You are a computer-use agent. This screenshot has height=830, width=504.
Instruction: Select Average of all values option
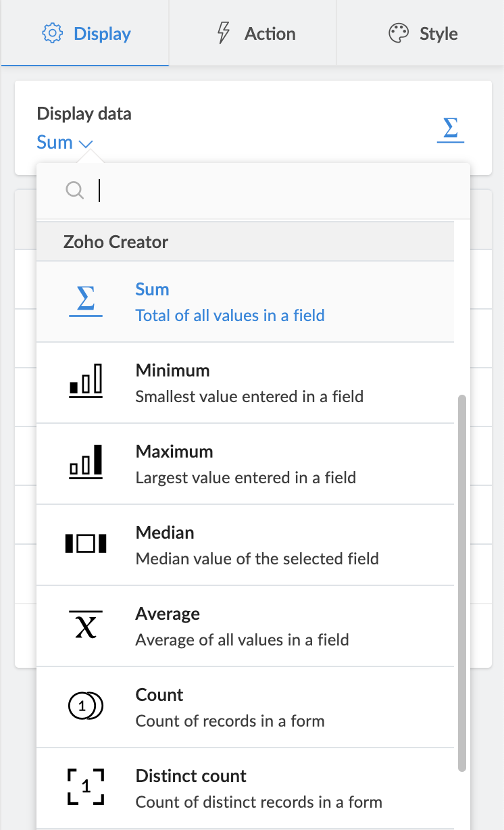[x=242, y=626]
